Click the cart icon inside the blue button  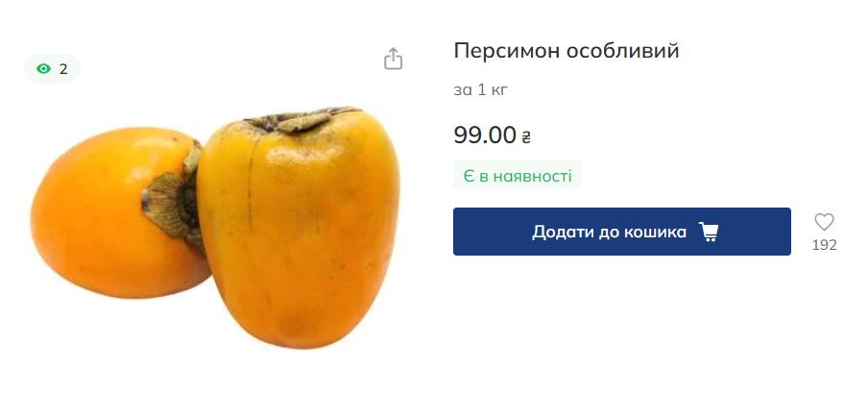(x=708, y=232)
